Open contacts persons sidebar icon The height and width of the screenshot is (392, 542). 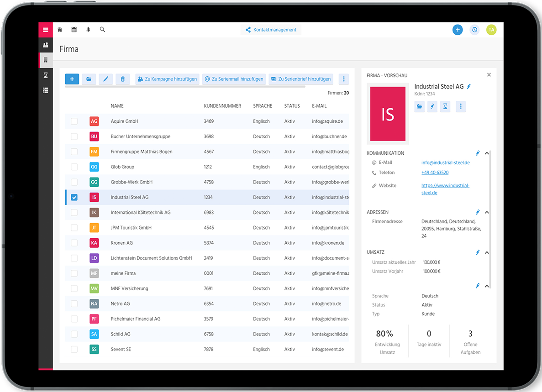(45, 45)
